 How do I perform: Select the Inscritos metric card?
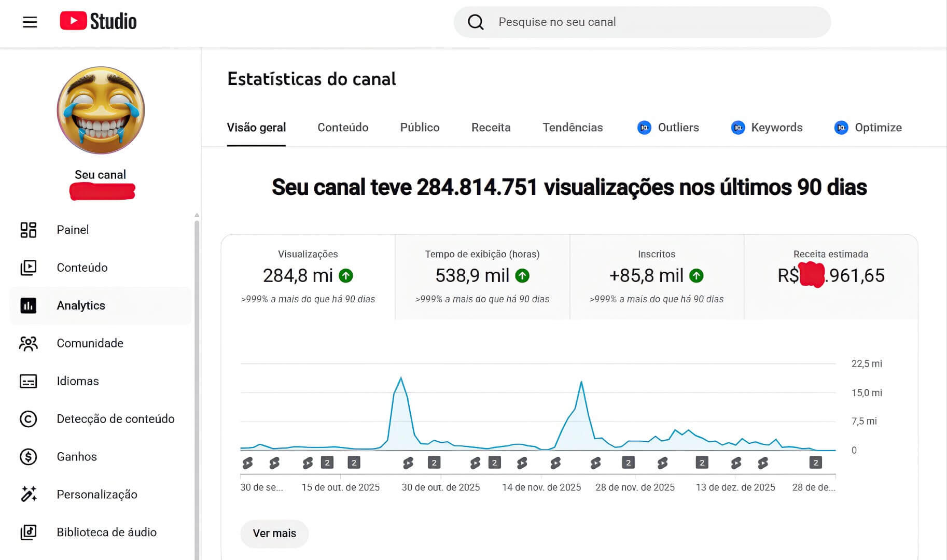point(657,277)
